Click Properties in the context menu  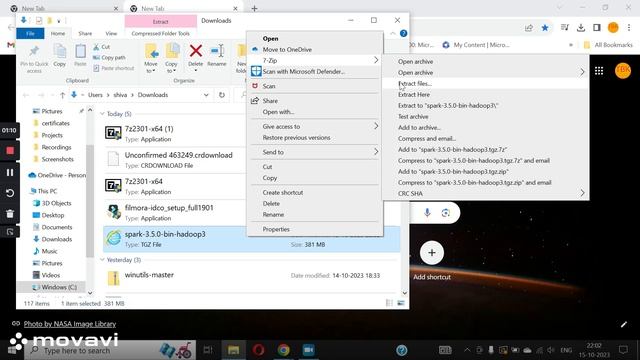click(276, 229)
